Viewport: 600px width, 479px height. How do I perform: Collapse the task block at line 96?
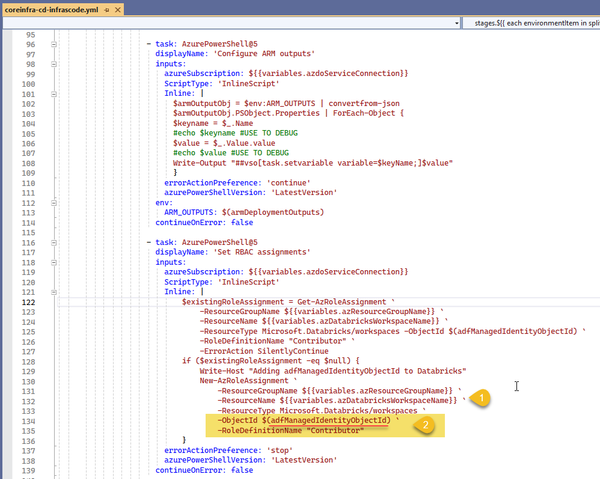(x=56, y=45)
